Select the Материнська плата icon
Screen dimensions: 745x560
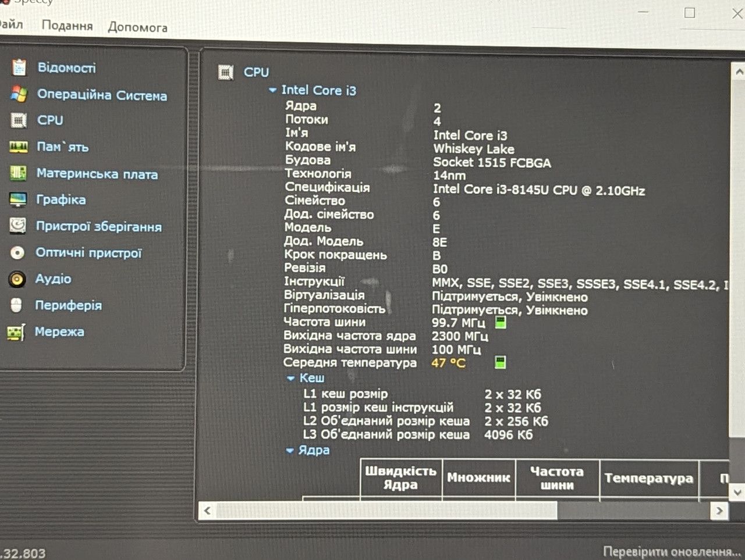click(x=19, y=173)
